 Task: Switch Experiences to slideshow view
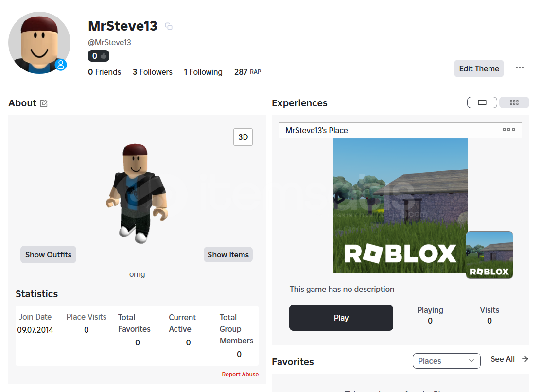482,102
